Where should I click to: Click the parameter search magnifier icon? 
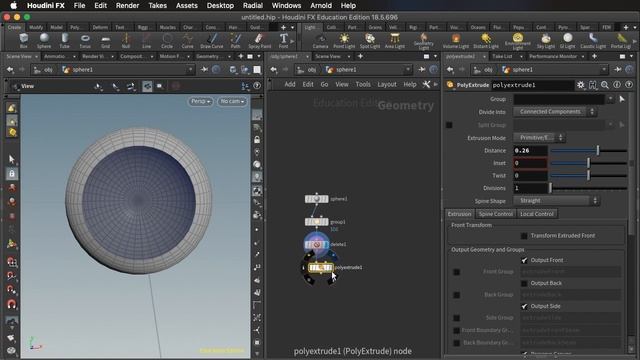(x=605, y=85)
